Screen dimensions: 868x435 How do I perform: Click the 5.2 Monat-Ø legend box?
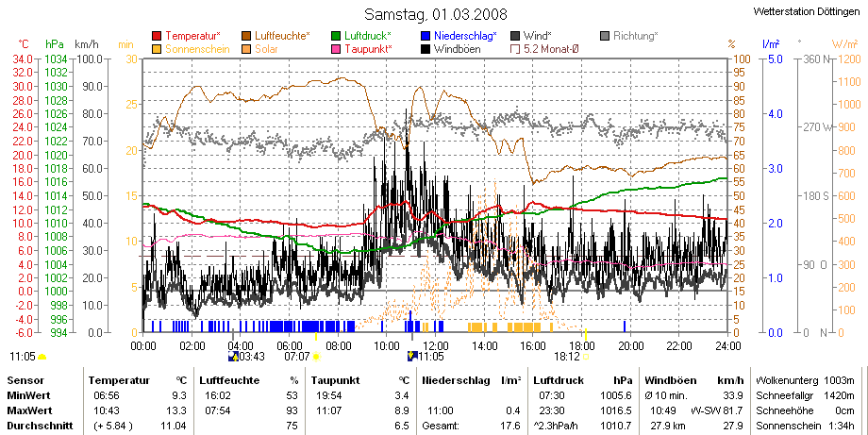515,49
